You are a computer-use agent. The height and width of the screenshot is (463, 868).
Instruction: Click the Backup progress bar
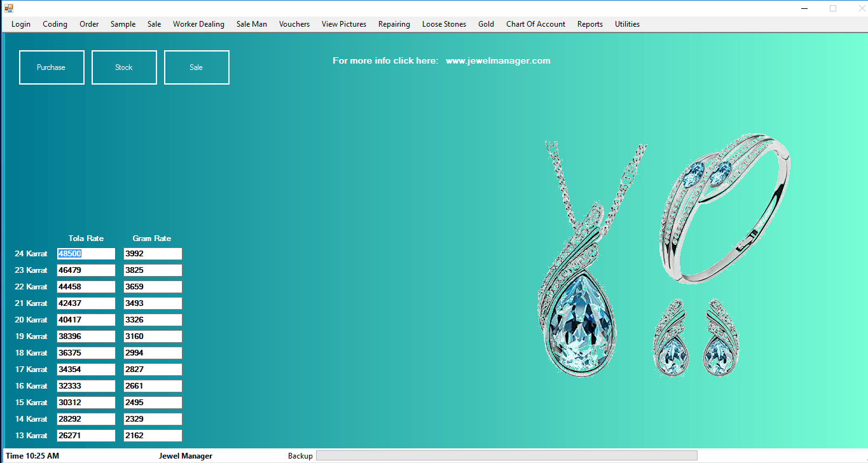[506, 455]
